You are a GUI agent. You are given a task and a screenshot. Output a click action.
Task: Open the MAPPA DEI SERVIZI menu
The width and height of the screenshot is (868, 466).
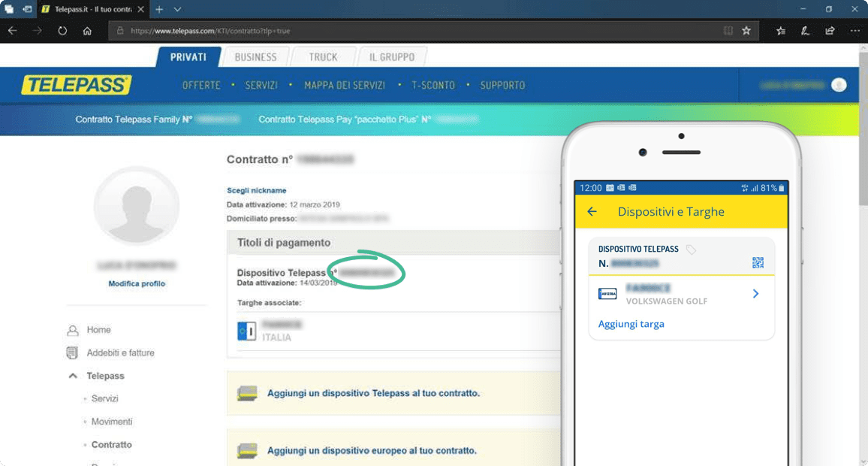(x=345, y=86)
